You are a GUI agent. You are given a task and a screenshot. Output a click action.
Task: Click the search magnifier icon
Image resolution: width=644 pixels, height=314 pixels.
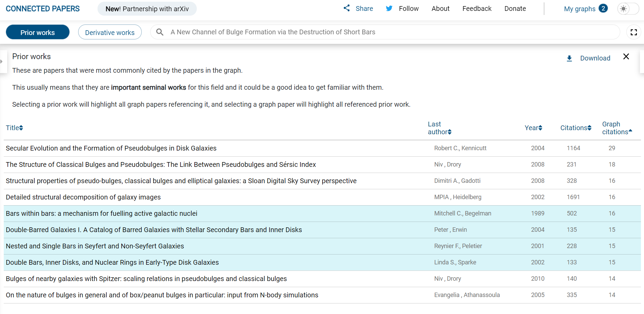click(x=160, y=32)
